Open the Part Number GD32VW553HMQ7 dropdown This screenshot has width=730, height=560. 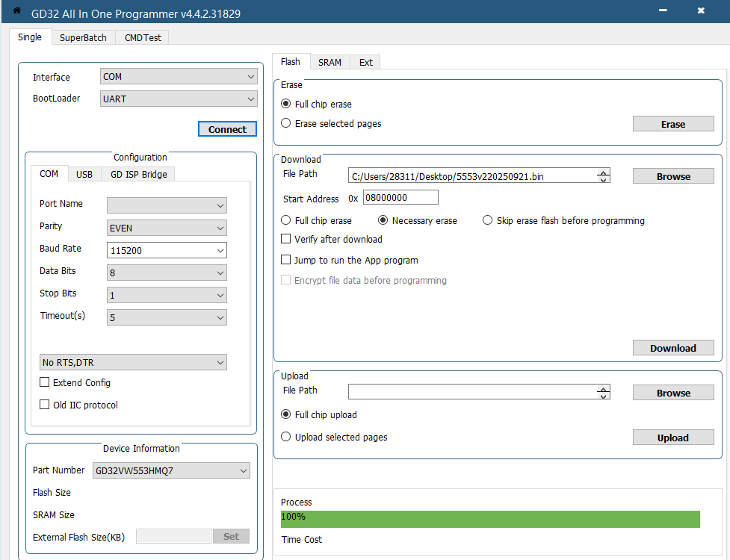pos(171,470)
